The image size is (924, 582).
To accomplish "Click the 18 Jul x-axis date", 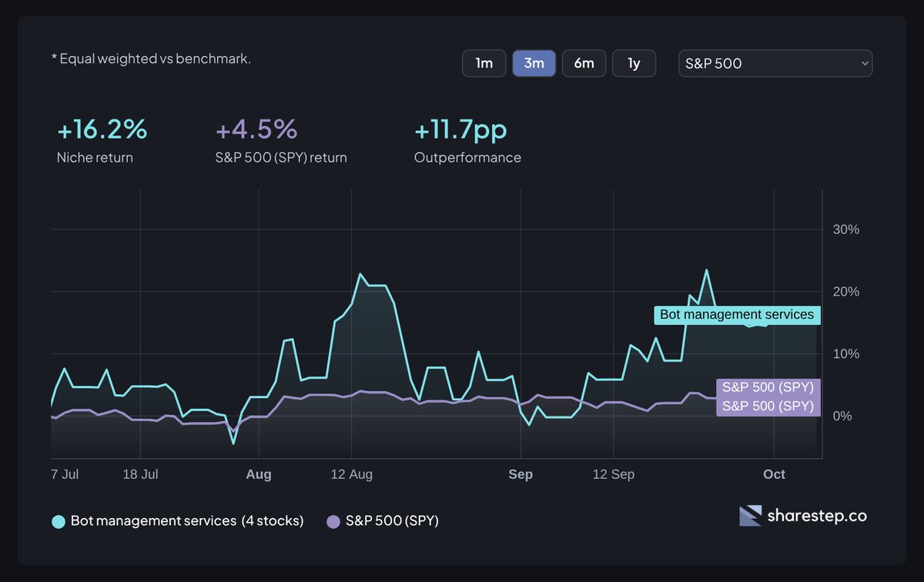I will (140, 474).
